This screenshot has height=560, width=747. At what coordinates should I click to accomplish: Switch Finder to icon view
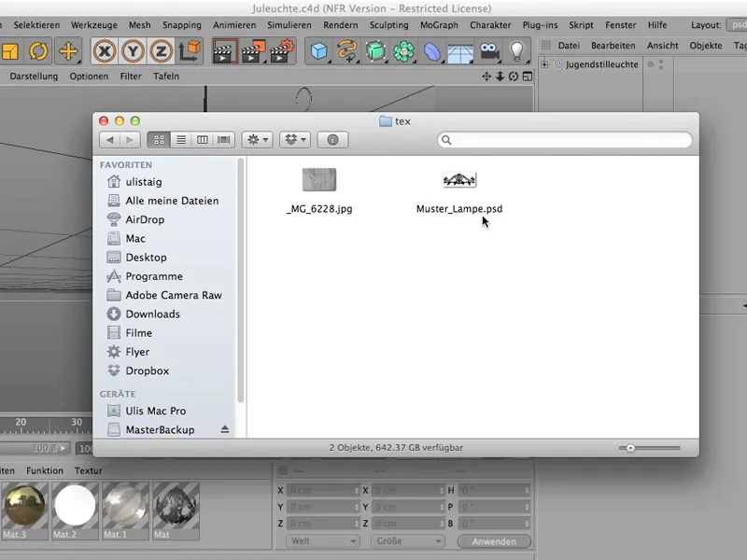(159, 139)
